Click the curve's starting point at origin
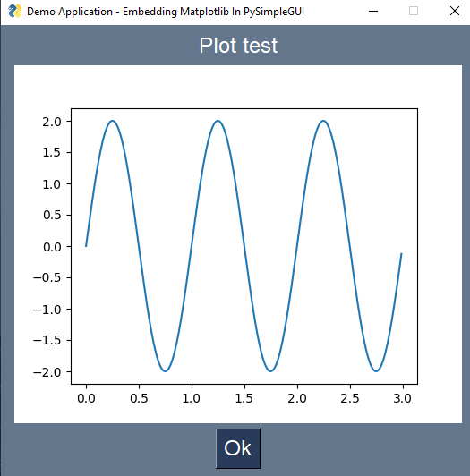 [x=86, y=246]
